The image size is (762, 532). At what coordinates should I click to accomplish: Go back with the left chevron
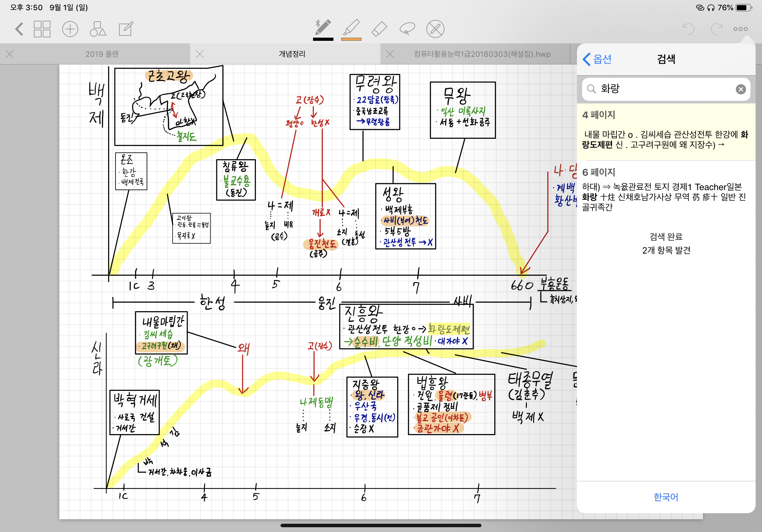[19, 29]
